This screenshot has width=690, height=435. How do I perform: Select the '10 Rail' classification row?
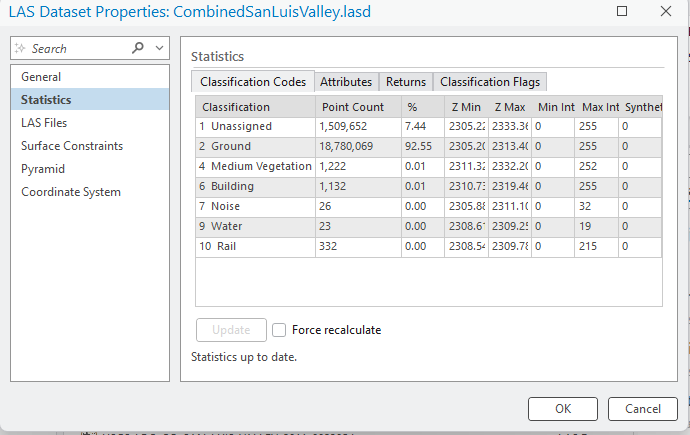pyautogui.click(x=429, y=246)
